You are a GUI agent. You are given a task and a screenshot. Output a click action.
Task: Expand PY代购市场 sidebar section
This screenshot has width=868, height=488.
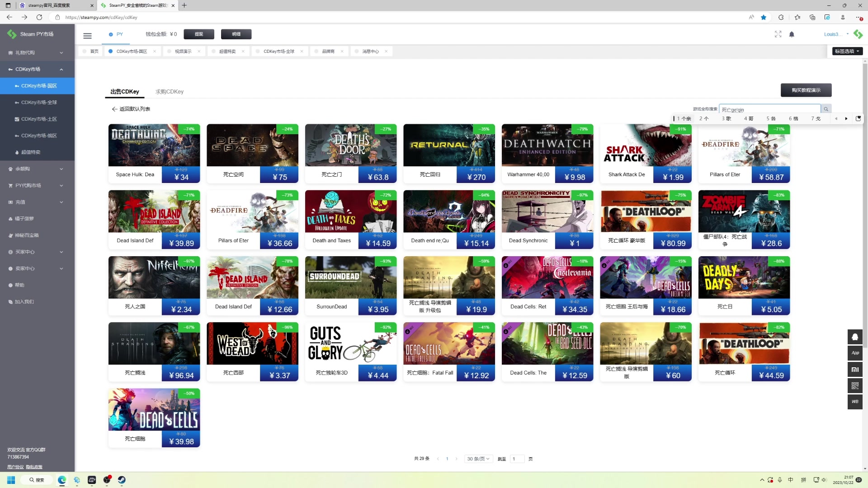click(37, 186)
